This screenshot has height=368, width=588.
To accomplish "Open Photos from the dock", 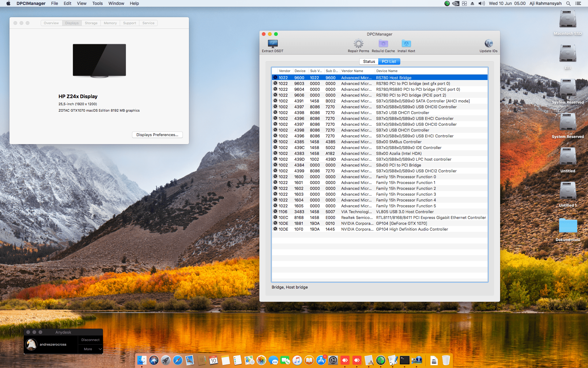I will click(x=261, y=360).
